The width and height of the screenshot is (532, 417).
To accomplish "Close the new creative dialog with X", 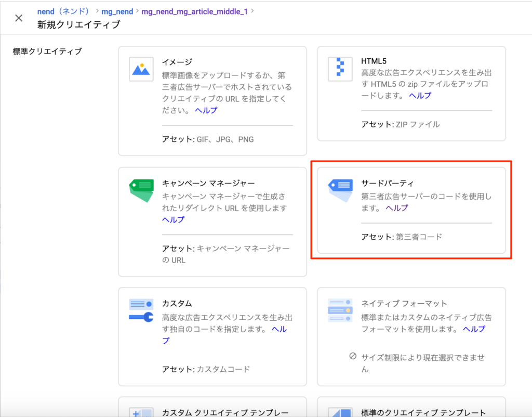I will click(19, 18).
